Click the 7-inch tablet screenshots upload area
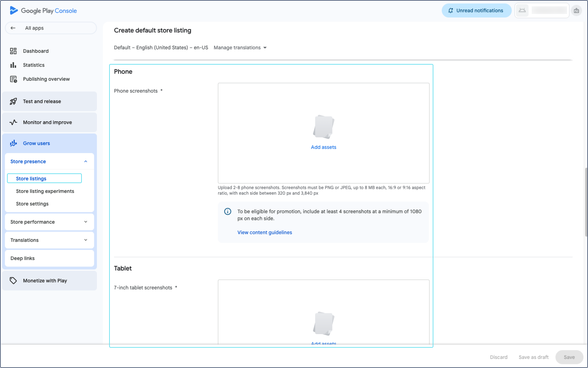The width and height of the screenshot is (588, 368). [324, 312]
